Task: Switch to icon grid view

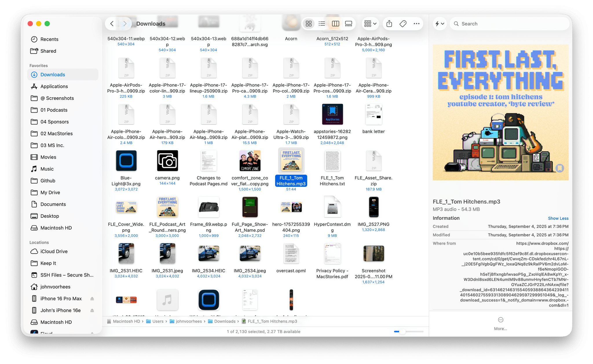Action: [x=309, y=24]
